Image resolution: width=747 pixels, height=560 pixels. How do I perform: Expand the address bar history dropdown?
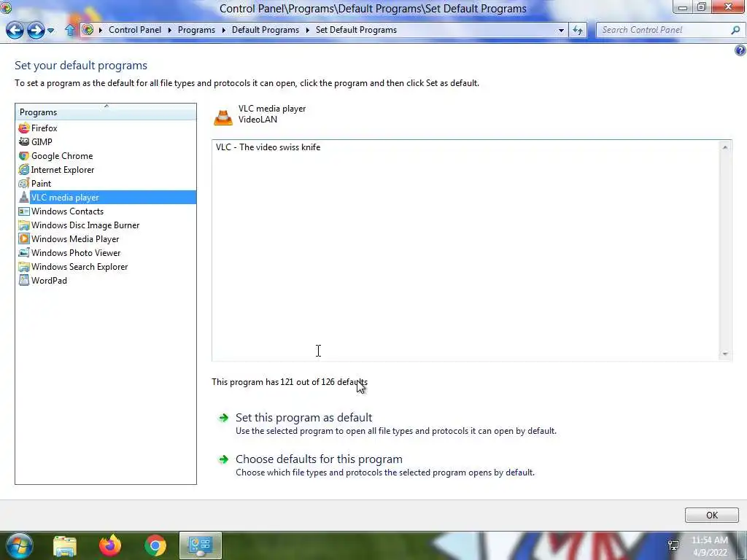(x=561, y=30)
